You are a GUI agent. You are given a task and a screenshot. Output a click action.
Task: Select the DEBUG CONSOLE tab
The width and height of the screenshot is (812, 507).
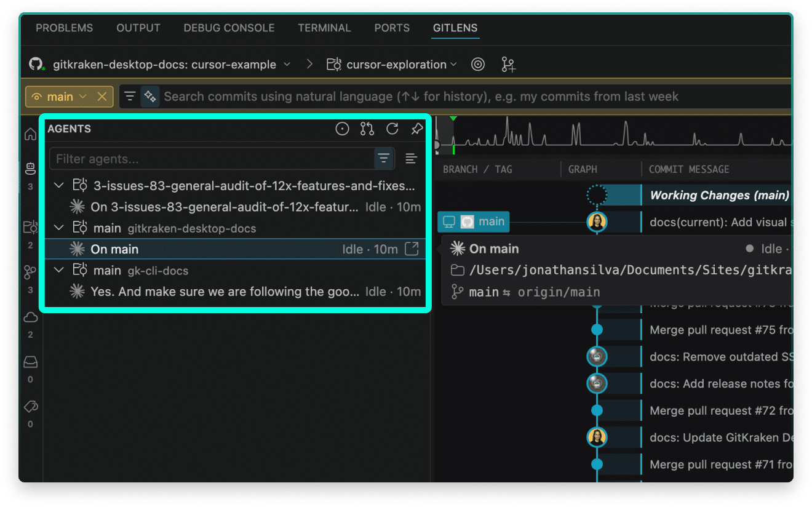click(x=229, y=28)
